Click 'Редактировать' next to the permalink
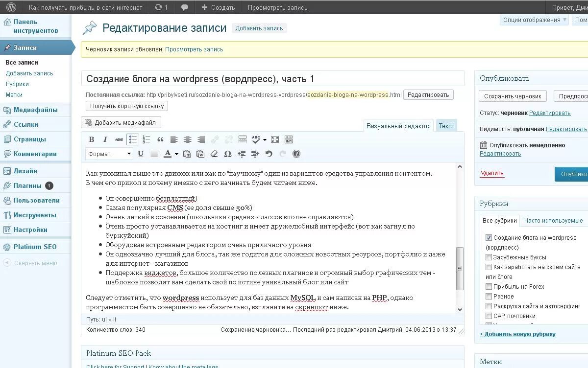Viewport: 588px width, 368px height. (428, 95)
